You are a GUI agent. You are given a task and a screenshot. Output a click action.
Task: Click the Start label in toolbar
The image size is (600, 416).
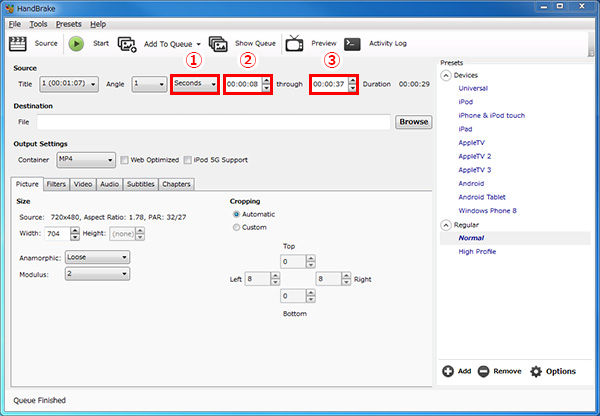(x=101, y=44)
